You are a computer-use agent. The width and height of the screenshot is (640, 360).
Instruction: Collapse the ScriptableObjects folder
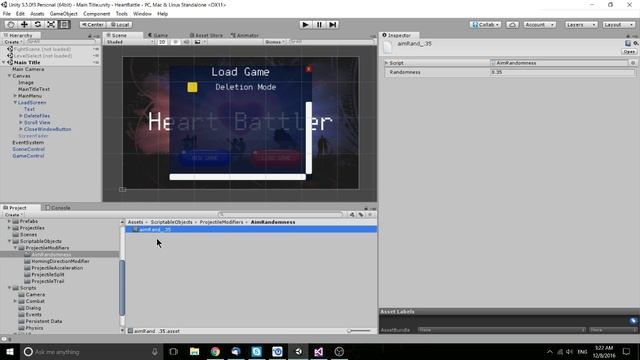tap(9, 241)
